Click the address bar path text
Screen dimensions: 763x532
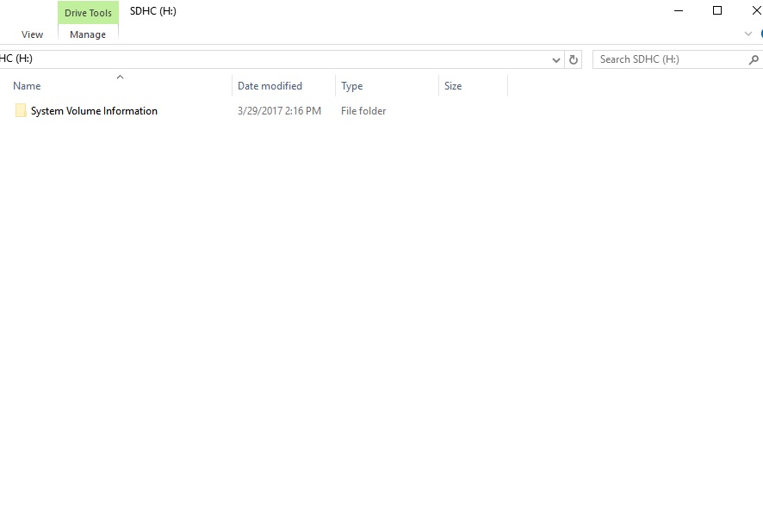coord(16,59)
